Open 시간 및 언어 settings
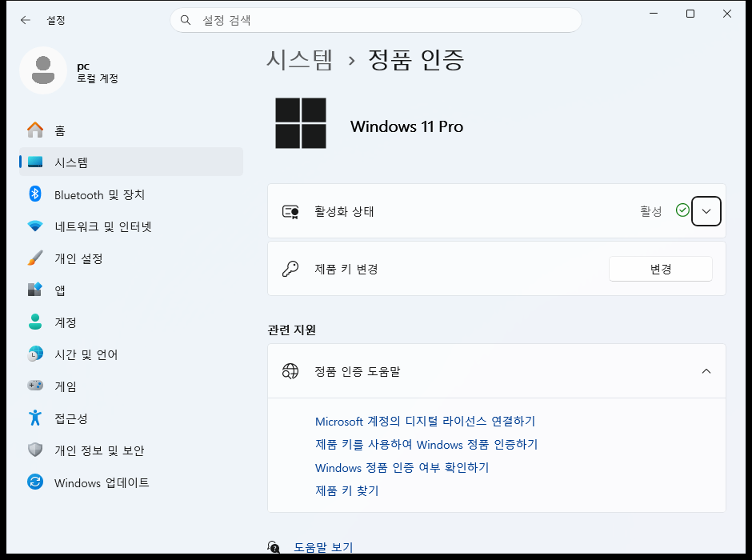Screen dimensions: 752x560 (x=131, y=354)
